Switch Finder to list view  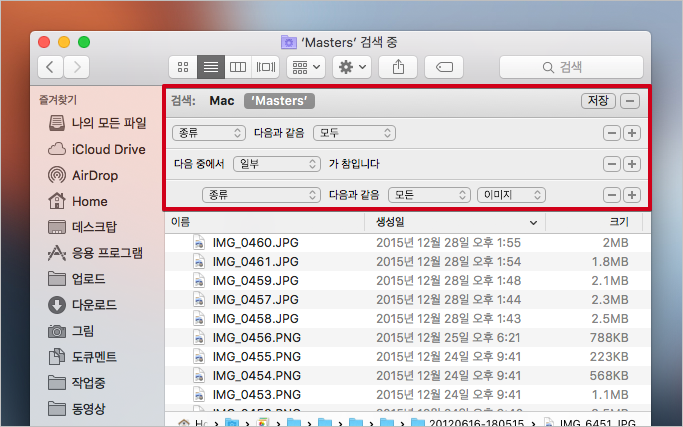(x=211, y=67)
